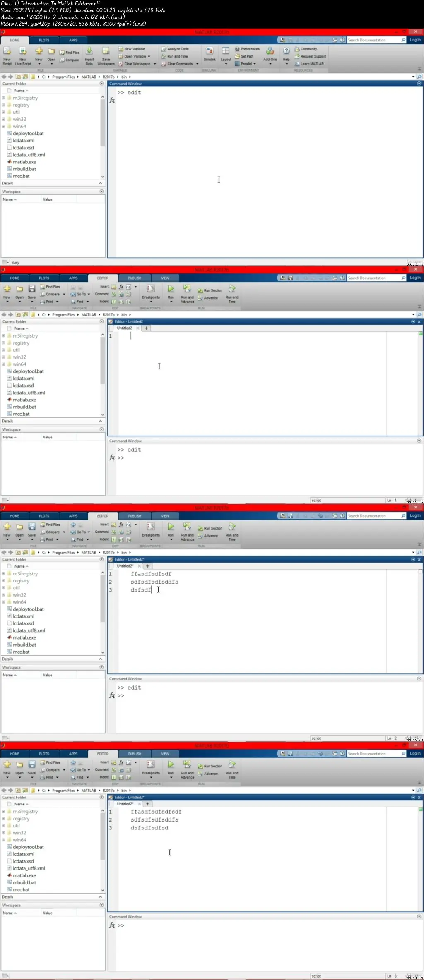Collapse the Details panel in the HOME frame
Viewport: 424px width, 980px height.
click(x=100, y=183)
